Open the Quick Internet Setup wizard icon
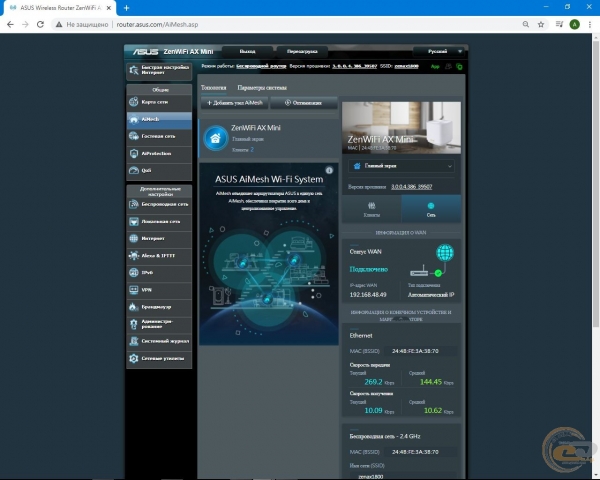 point(134,70)
